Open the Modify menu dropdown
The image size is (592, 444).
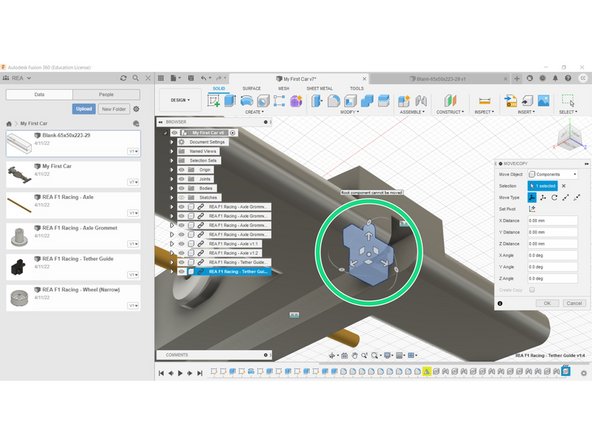(349, 112)
